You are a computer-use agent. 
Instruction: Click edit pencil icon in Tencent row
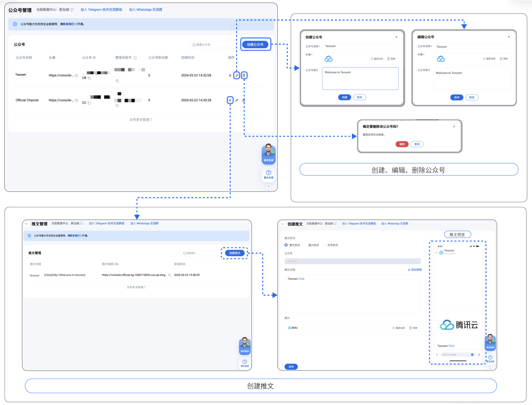click(x=237, y=76)
